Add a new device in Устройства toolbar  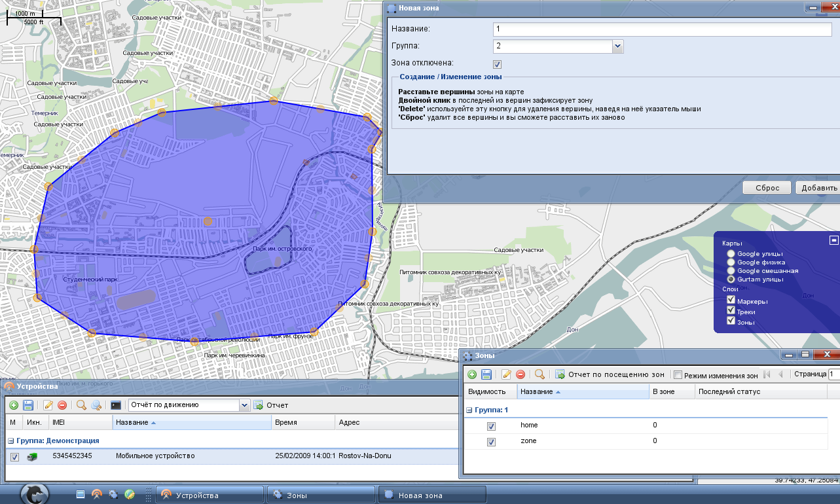13,405
